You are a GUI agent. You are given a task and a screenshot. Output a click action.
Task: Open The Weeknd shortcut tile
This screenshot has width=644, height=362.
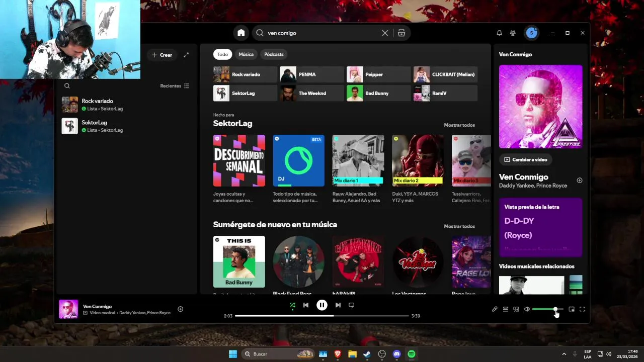(312, 93)
